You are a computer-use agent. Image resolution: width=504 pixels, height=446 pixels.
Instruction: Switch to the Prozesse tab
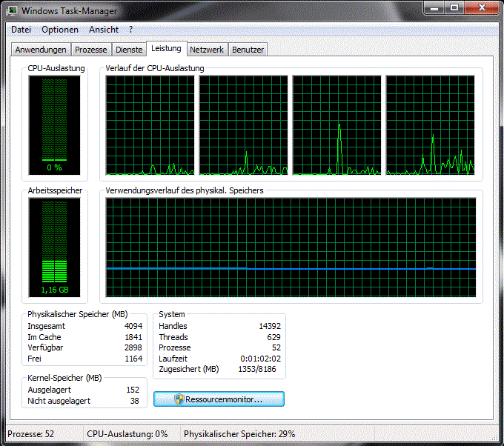coord(90,50)
